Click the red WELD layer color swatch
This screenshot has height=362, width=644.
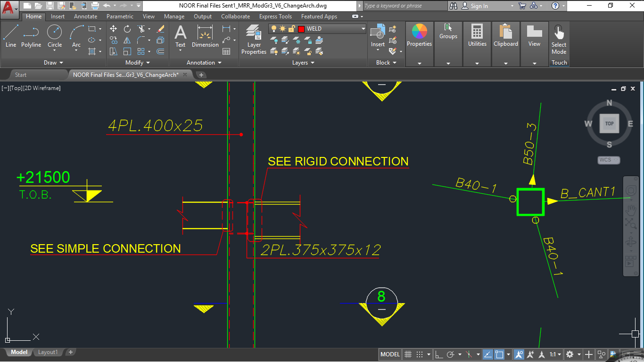click(301, 29)
